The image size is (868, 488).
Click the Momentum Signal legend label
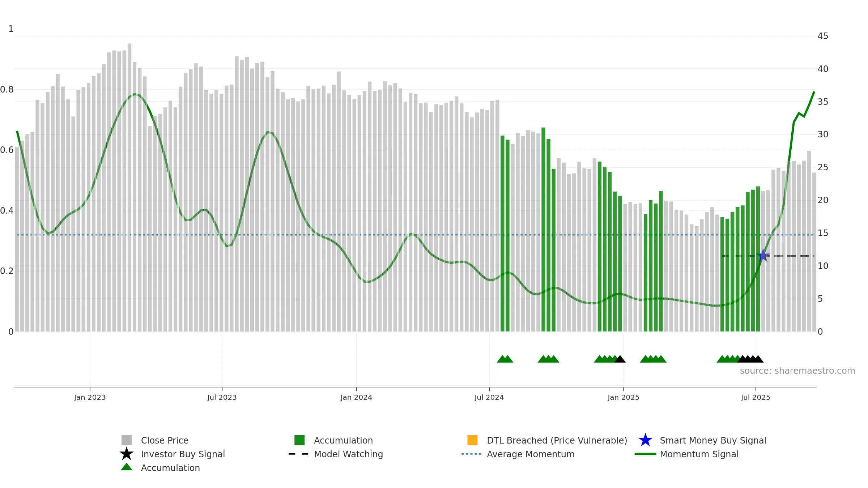(x=699, y=454)
